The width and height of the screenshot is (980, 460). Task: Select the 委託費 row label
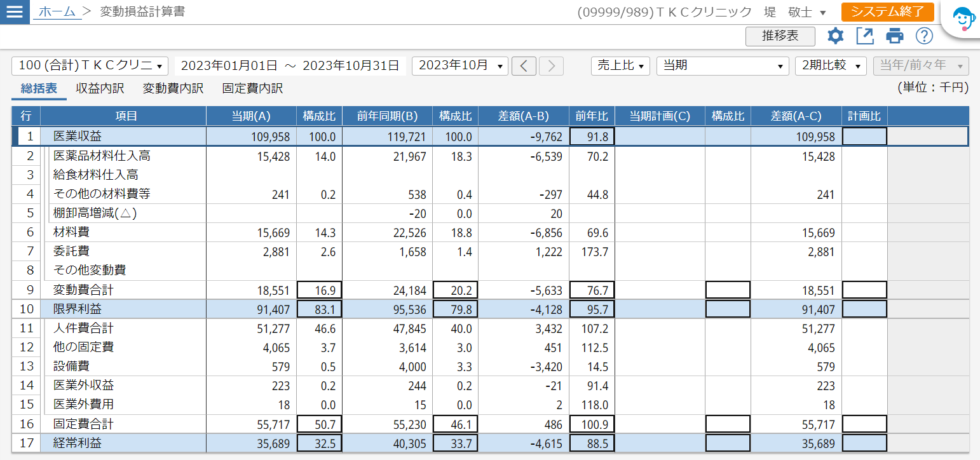[x=71, y=252]
